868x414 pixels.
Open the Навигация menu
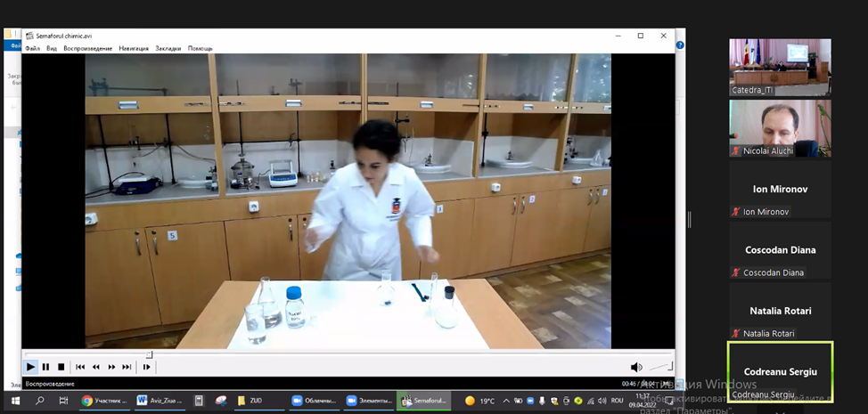click(134, 48)
